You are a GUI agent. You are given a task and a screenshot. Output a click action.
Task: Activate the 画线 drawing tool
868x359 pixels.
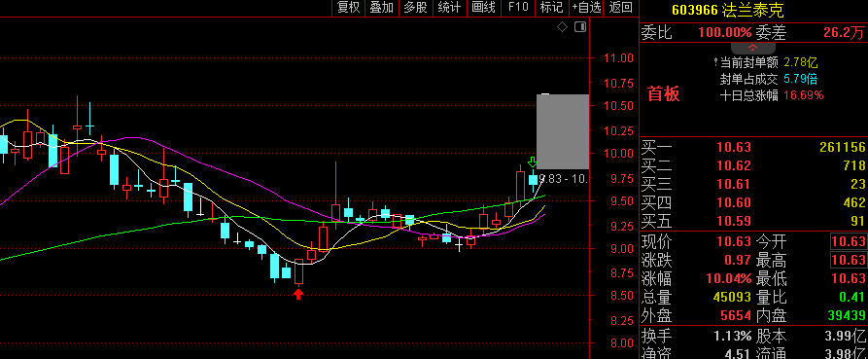coord(483,7)
